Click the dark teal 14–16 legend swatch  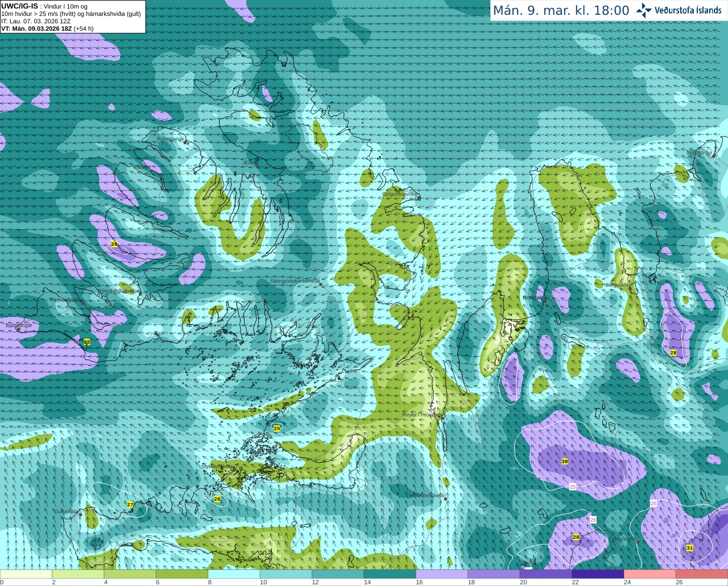click(x=390, y=575)
